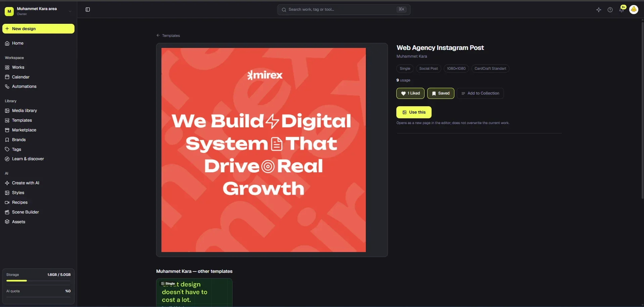Click the Media library icon
This screenshot has height=307, width=644.
7,111
